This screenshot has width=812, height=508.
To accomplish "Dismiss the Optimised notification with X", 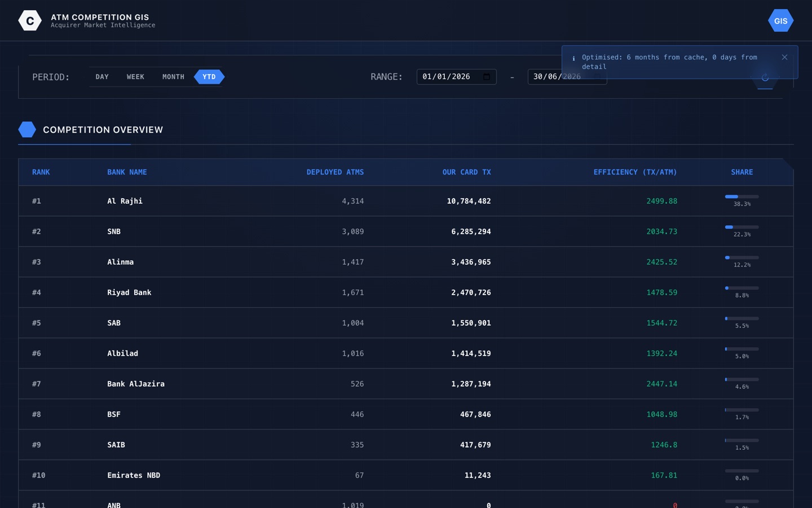I will [784, 57].
